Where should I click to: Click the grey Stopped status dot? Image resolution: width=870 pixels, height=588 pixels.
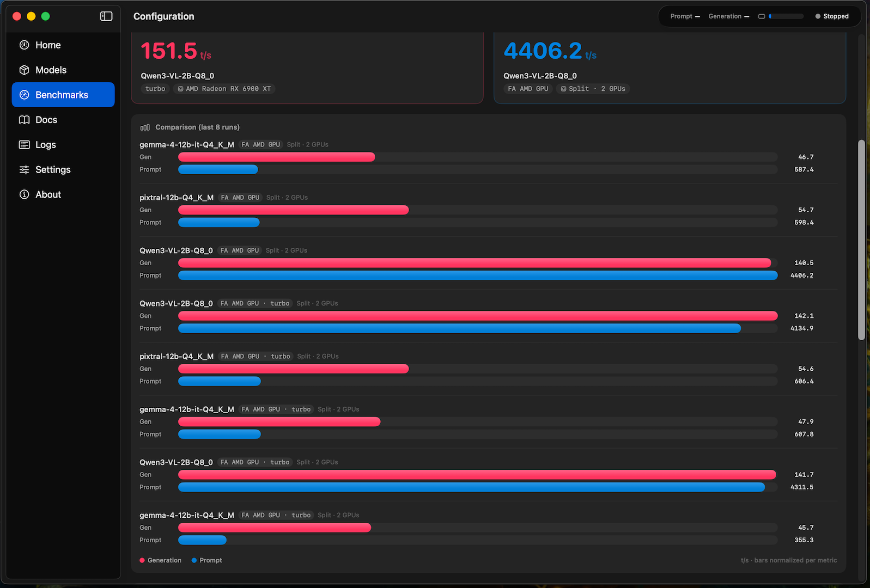(818, 16)
